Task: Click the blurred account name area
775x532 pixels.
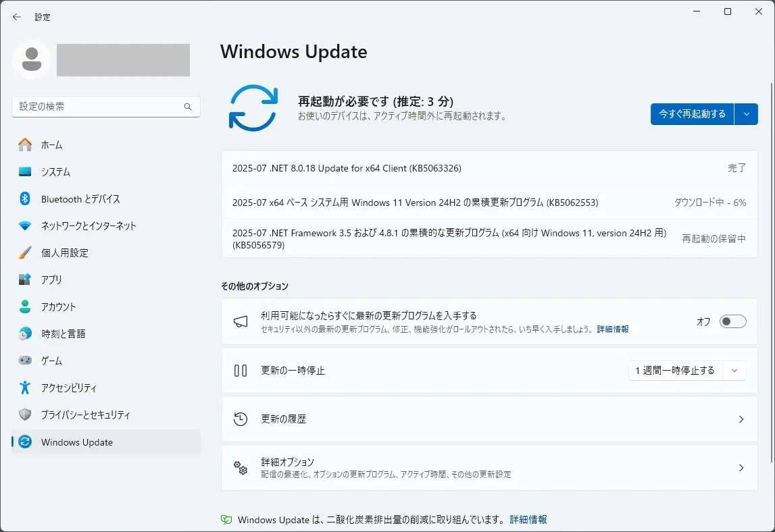Action: pyautogui.click(x=123, y=60)
